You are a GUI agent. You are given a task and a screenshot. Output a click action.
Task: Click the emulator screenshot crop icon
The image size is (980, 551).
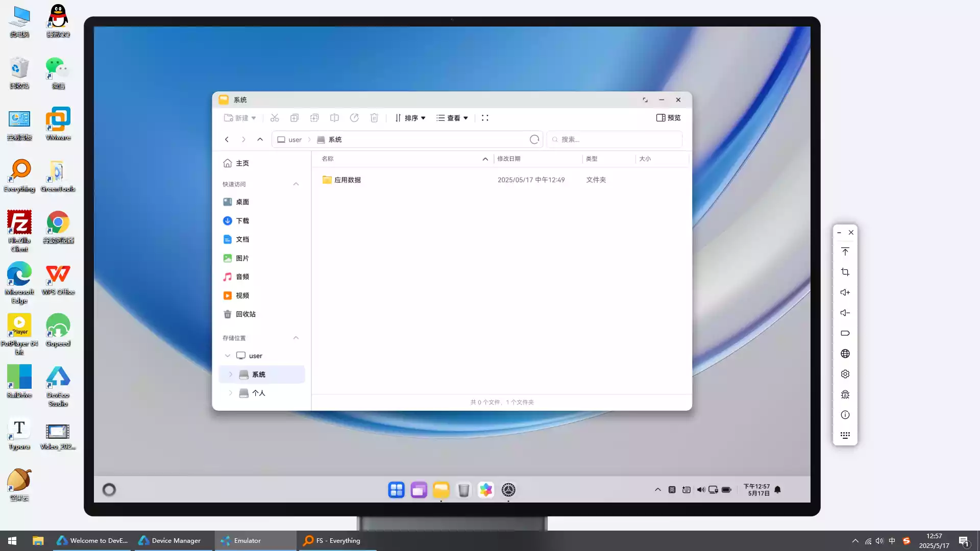pyautogui.click(x=845, y=272)
